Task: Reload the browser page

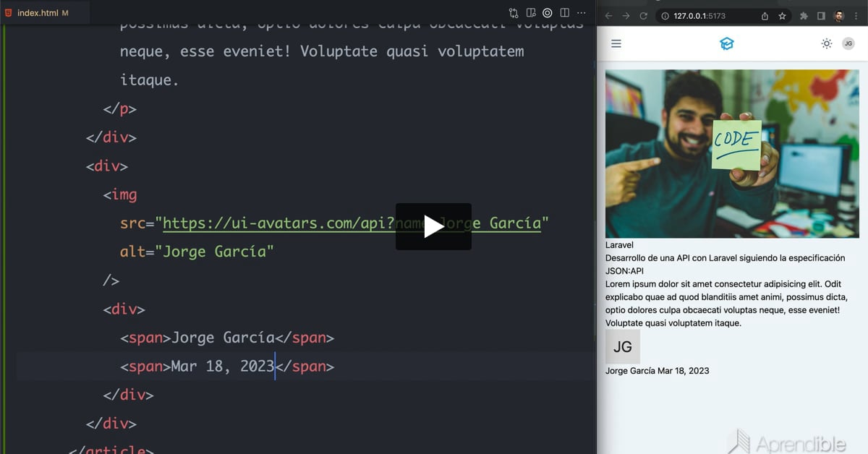Action: point(643,16)
